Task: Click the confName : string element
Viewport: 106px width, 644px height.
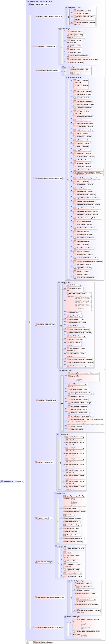Action: pos(75,32)
